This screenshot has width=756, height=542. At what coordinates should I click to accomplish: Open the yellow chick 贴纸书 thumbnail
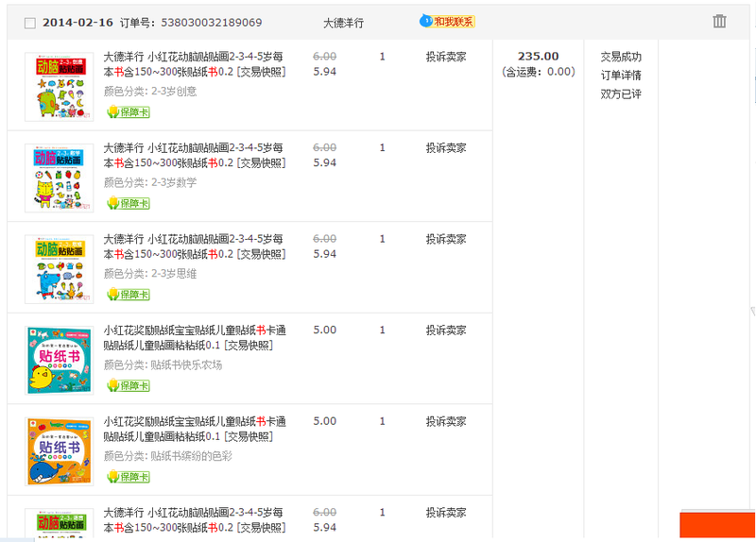pos(60,361)
